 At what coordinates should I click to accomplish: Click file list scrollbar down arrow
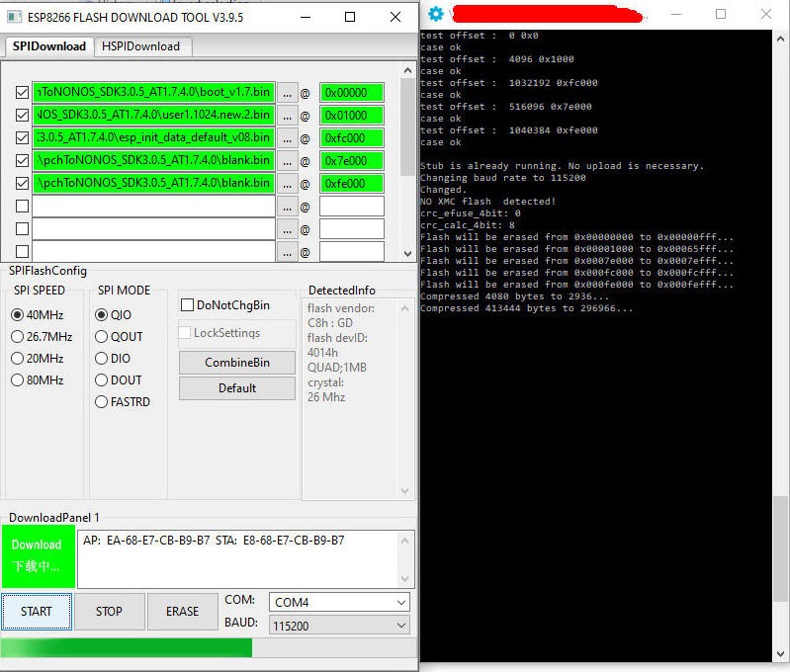coord(407,254)
